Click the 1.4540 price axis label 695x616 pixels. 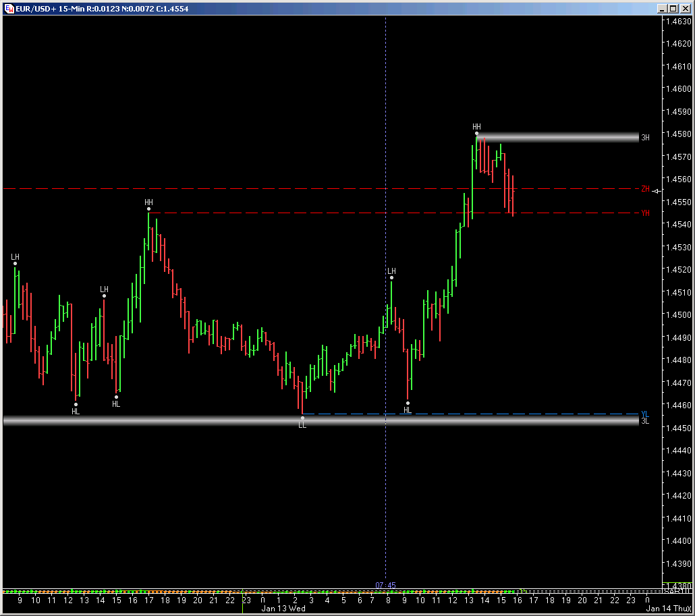tap(679, 224)
